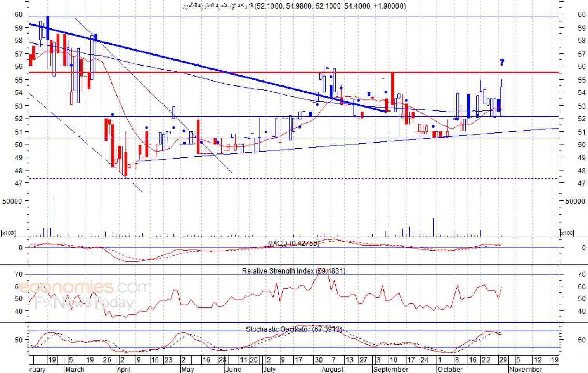Click the x100 volume multiplier box on the right
Image resolution: width=588 pixels, height=373 pixels.
click(x=567, y=233)
